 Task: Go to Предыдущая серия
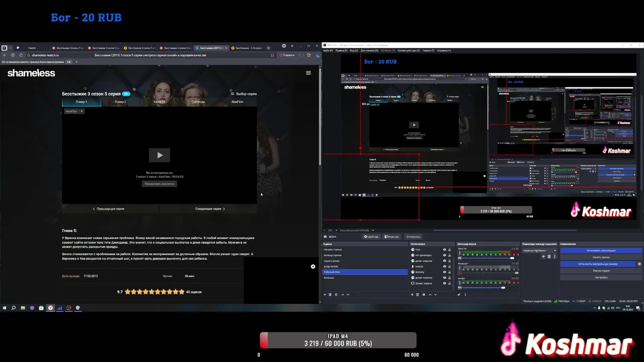[x=109, y=209]
